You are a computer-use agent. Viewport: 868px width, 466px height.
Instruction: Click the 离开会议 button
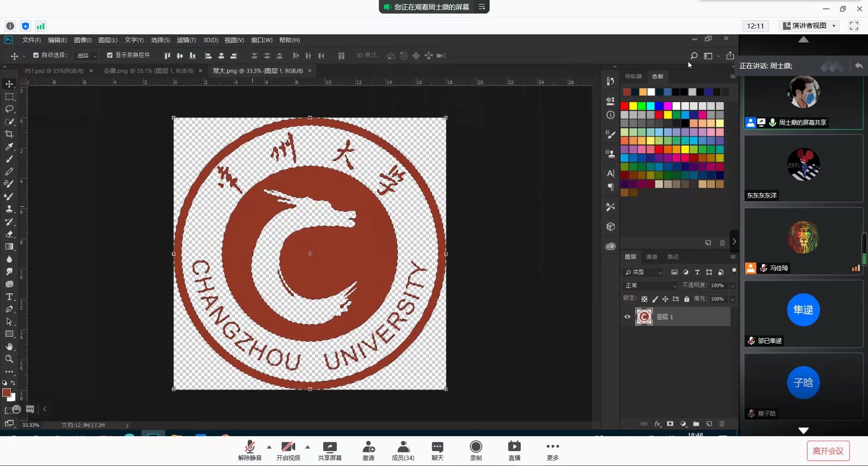(828, 451)
